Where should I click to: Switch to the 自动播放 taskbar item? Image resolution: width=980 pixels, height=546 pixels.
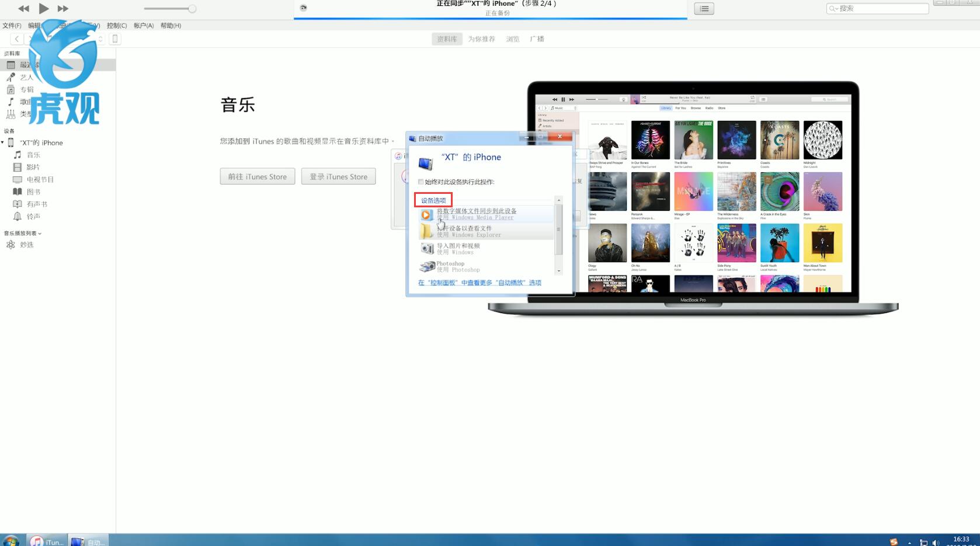pos(88,541)
